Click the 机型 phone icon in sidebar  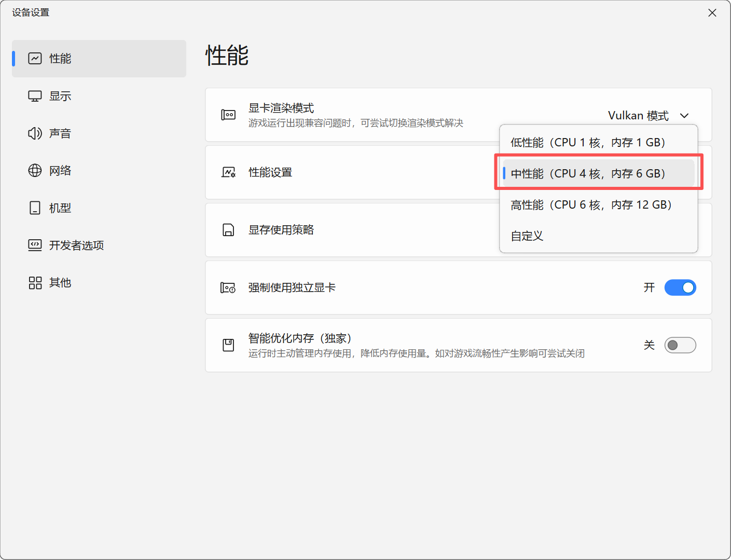(35, 208)
